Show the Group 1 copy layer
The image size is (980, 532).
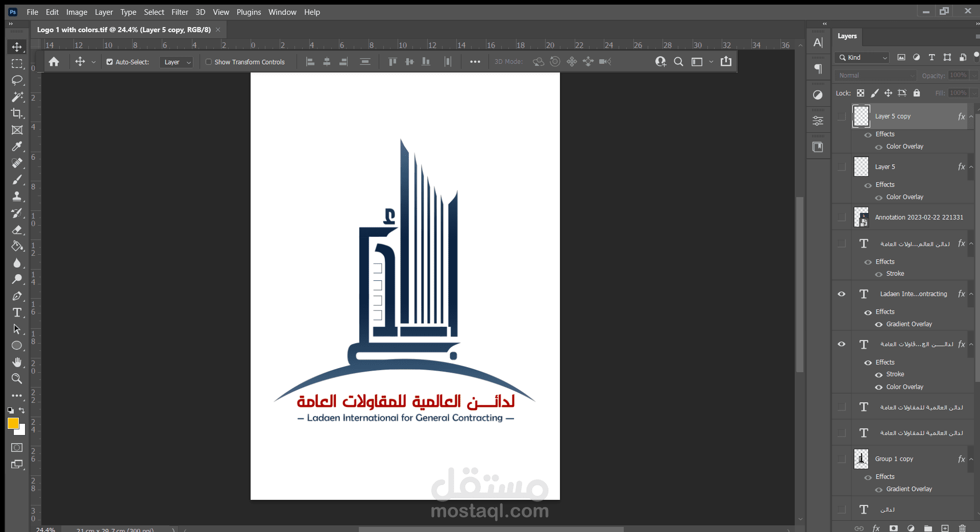point(842,459)
